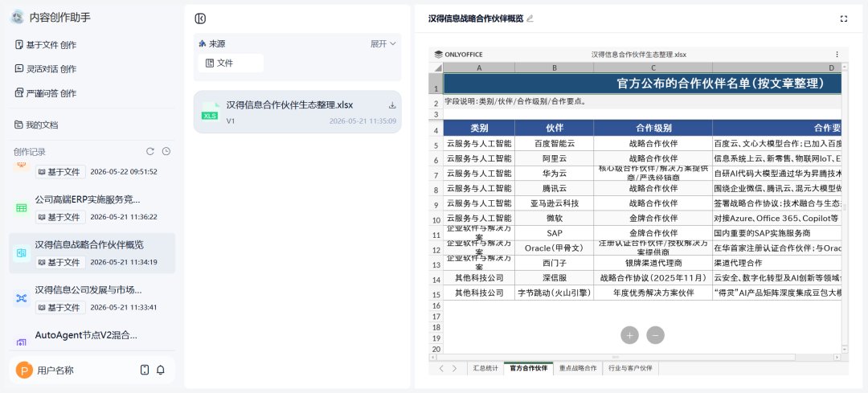Expand the 来源 section with 展开
This screenshot has width=868, height=393.
tap(383, 43)
